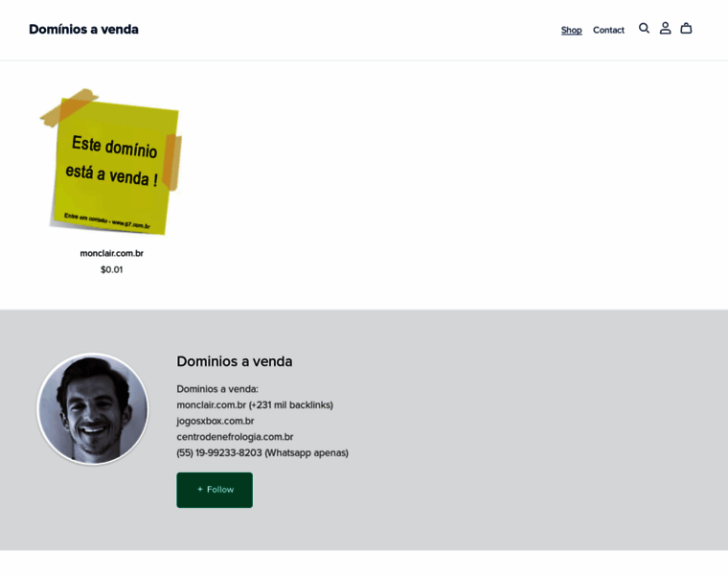The height and width of the screenshot is (575, 728).
Task: Open the search icon in header
Action: pos(644,29)
